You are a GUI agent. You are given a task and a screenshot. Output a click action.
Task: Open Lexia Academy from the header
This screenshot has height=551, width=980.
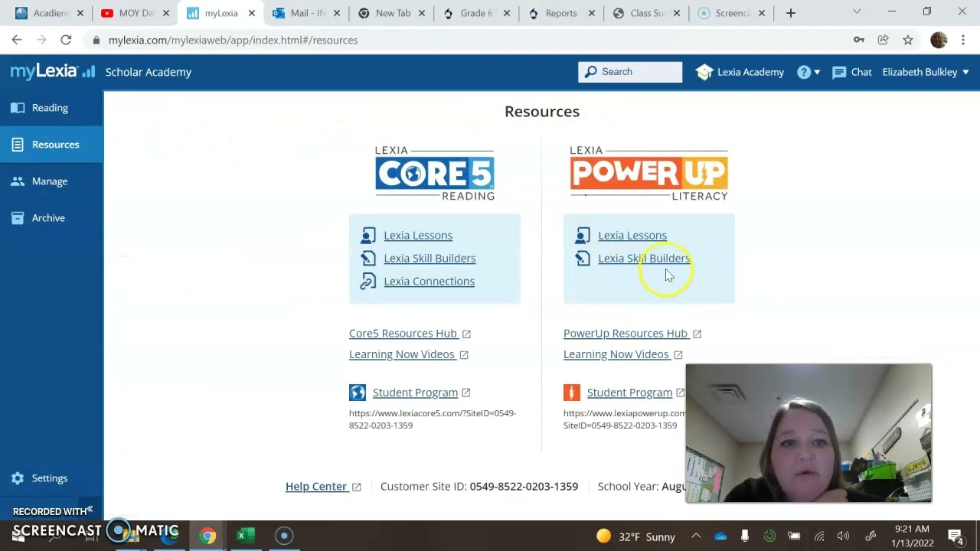point(740,72)
